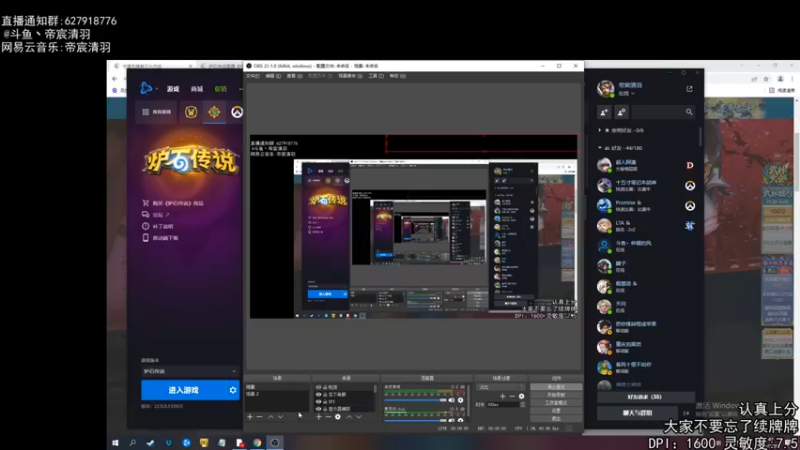Open the scene transition type dropdown
Screen dimensions: 800x450
click(501, 387)
